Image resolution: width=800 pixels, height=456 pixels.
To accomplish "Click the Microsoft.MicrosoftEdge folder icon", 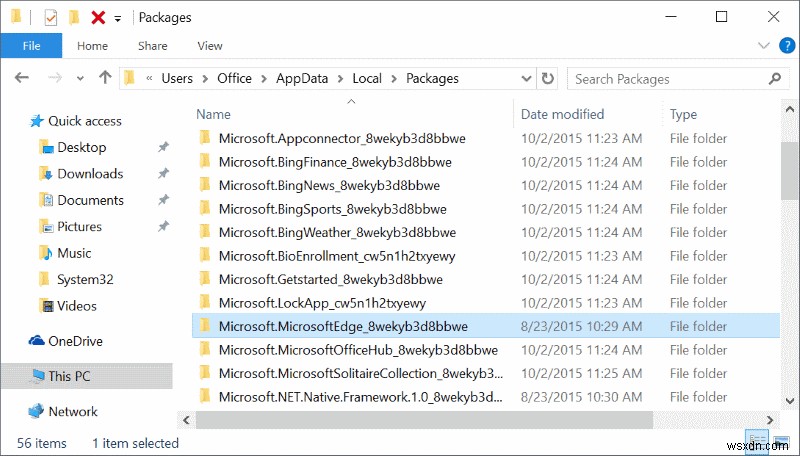I will 205,325.
